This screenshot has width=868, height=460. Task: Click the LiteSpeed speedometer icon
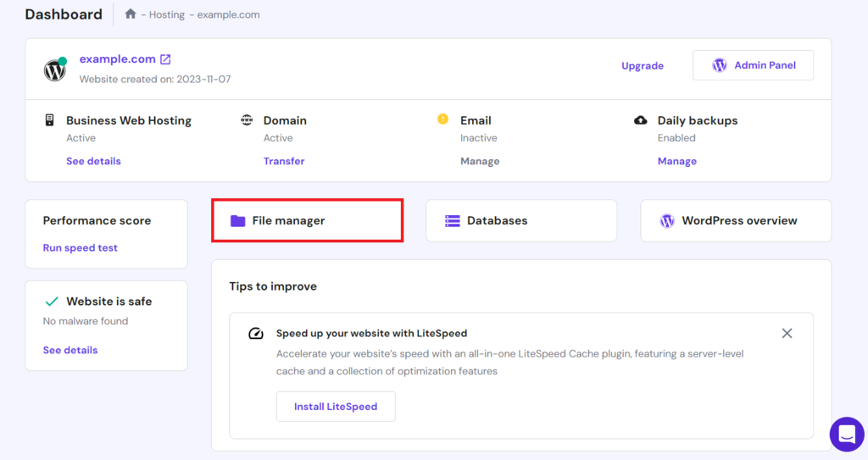[x=256, y=334]
